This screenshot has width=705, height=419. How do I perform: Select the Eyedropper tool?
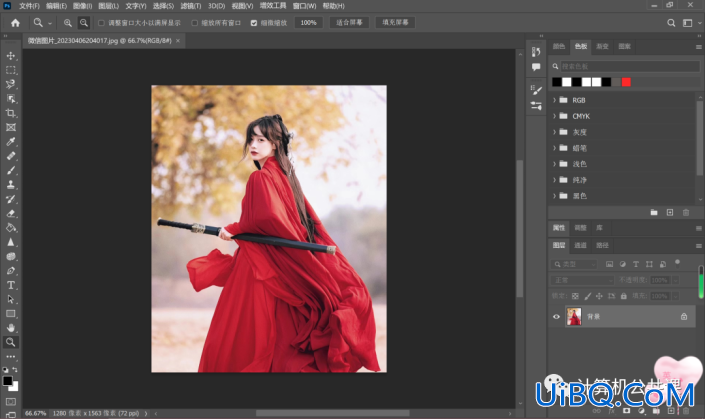click(11, 142)
